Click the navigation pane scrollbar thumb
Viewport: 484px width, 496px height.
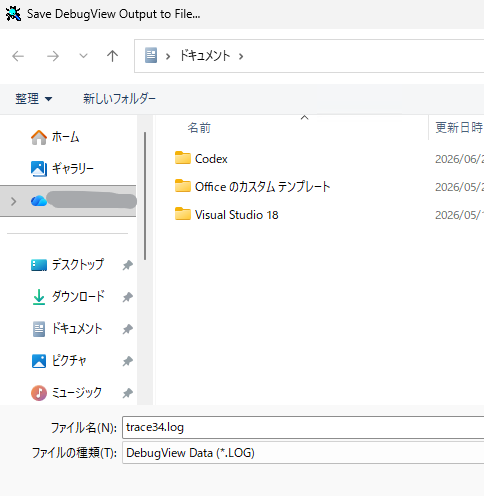tap(145, 196)
